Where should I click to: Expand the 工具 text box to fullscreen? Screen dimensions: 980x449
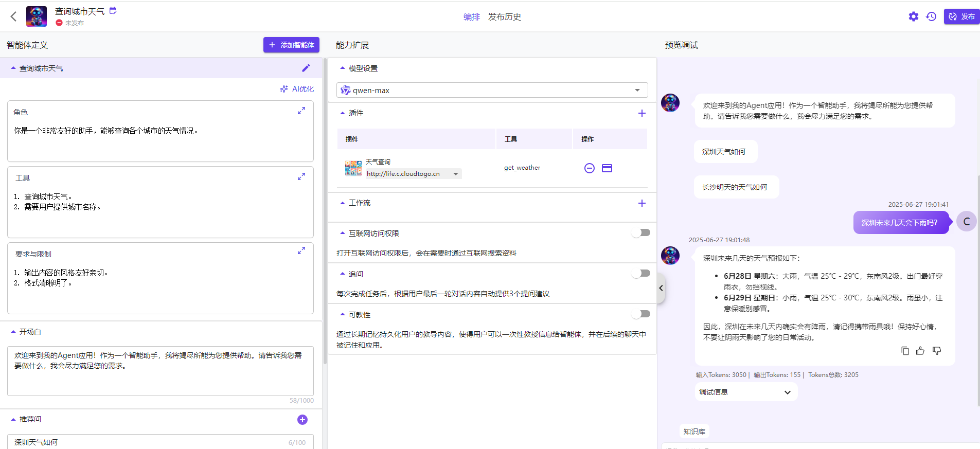[x=301, y=176]
